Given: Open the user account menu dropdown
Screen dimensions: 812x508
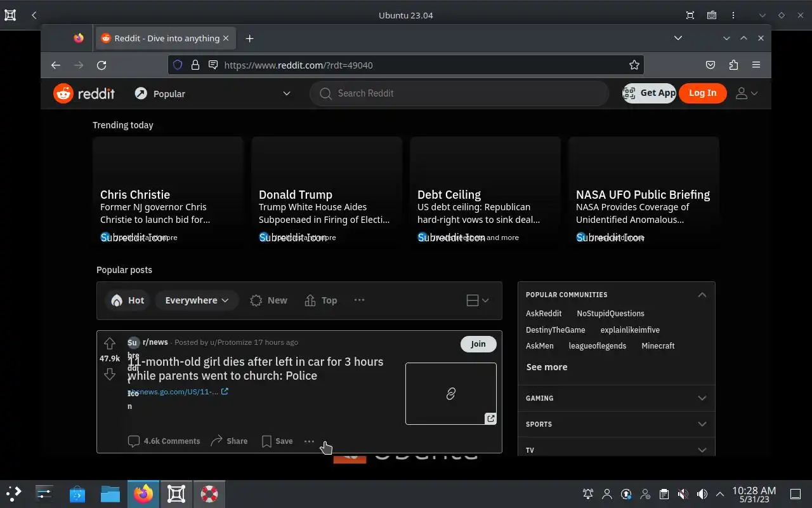Looking at the screenshot, I should [x=746, y=93].
